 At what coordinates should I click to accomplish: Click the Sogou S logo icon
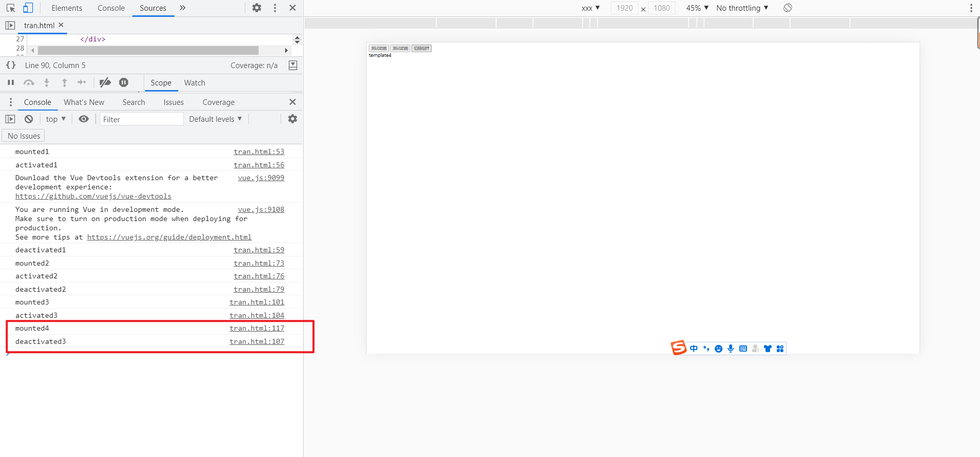coord(678,347)
